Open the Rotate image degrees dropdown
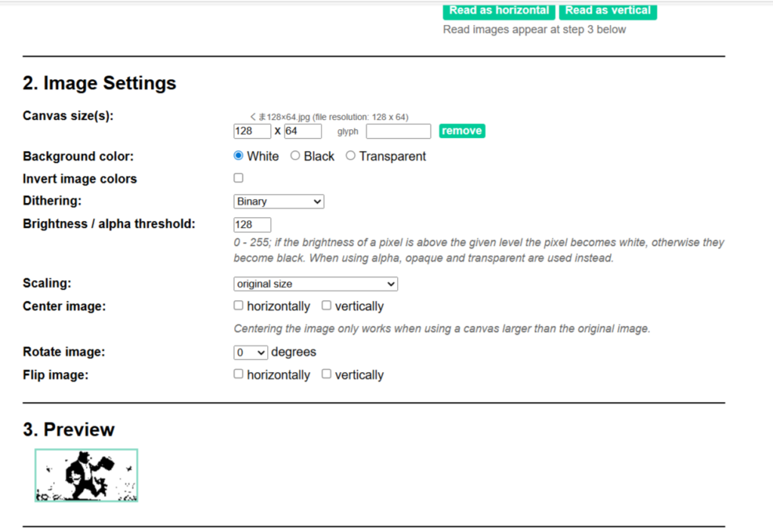 click(x=251, y=352)
